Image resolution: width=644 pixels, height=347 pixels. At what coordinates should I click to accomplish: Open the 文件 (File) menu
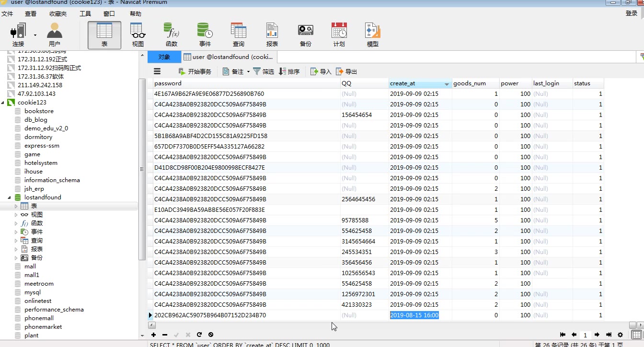tap(7, 14)
